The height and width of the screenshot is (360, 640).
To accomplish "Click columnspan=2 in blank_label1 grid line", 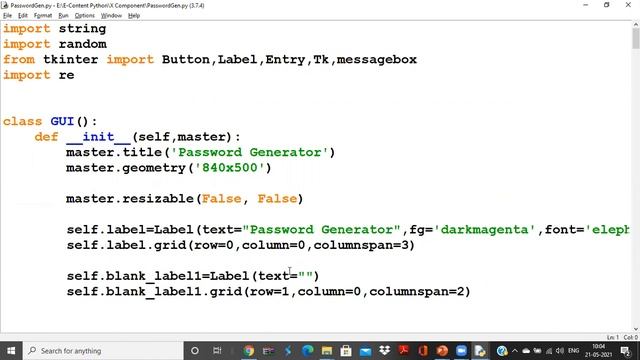I will coord(416,292).
